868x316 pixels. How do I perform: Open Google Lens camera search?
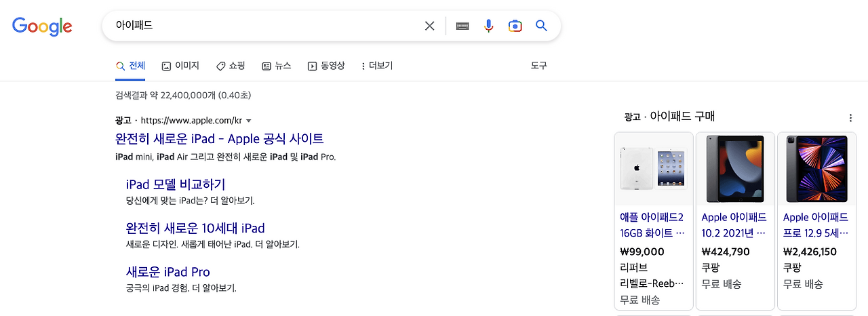(515, 26)
